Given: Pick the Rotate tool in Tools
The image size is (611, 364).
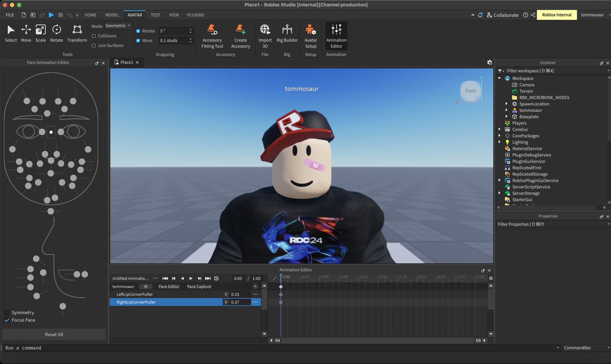Looking at the screenshot, I should 57,34.
